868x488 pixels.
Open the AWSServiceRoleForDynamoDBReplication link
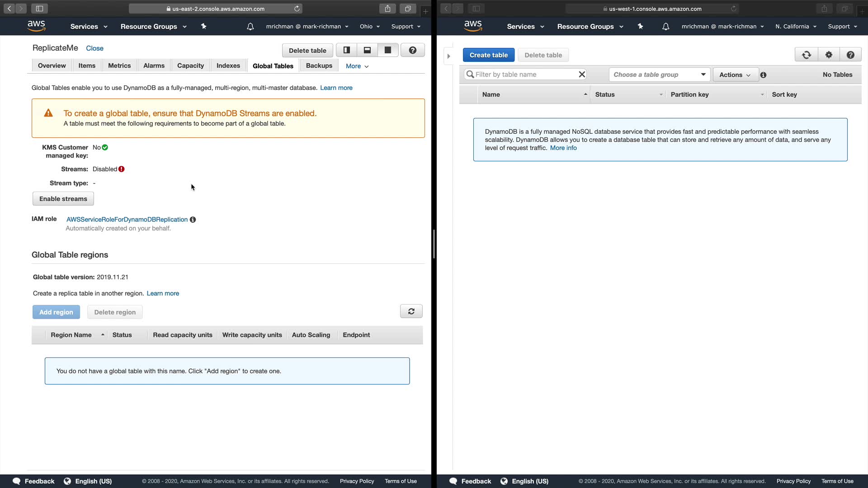coord(127,220)
